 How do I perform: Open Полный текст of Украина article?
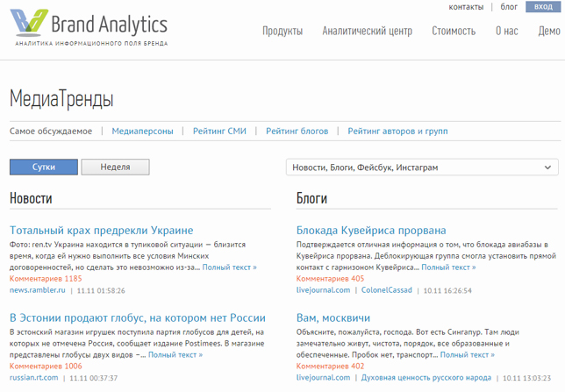(x=230, y=267)
